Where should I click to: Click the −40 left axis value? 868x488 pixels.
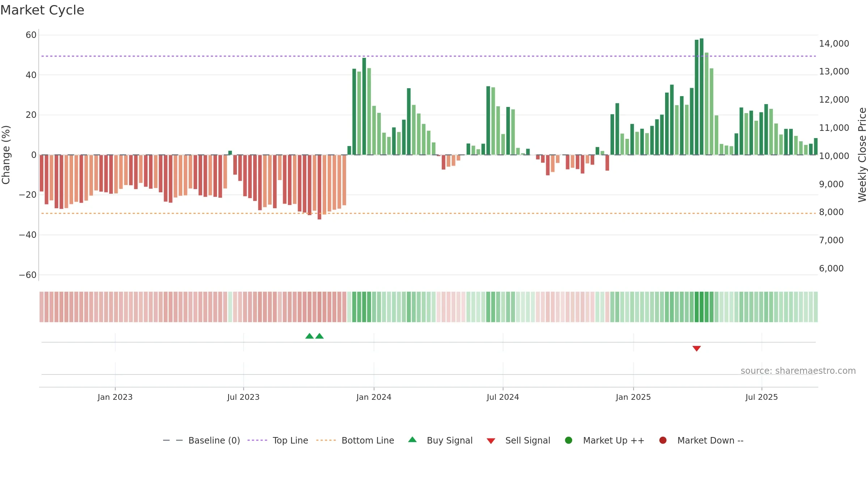pos(28,235)
